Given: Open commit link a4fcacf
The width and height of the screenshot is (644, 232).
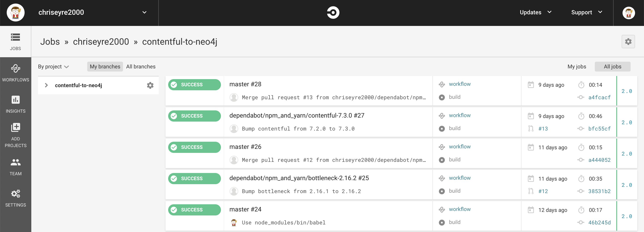Looking at the screenshot, I should (599, 97).
